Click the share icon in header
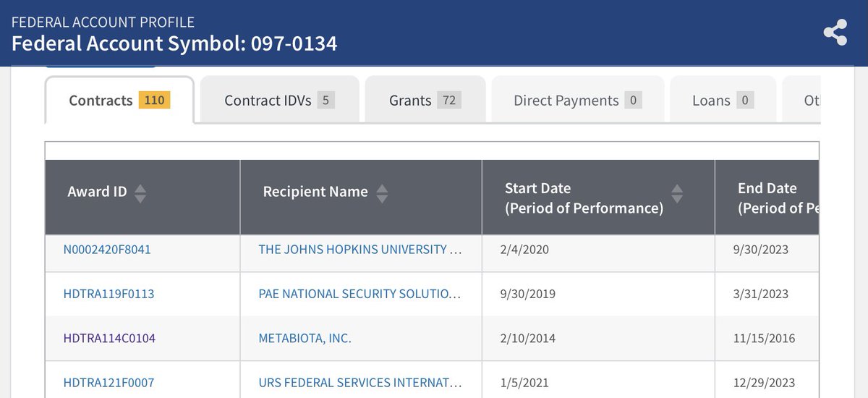The width and height of the screenshot is (868, 398). (x=835, y=33)
